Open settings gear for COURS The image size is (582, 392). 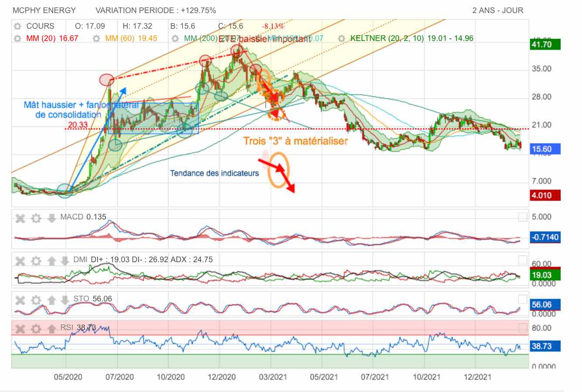click(17, 26)
